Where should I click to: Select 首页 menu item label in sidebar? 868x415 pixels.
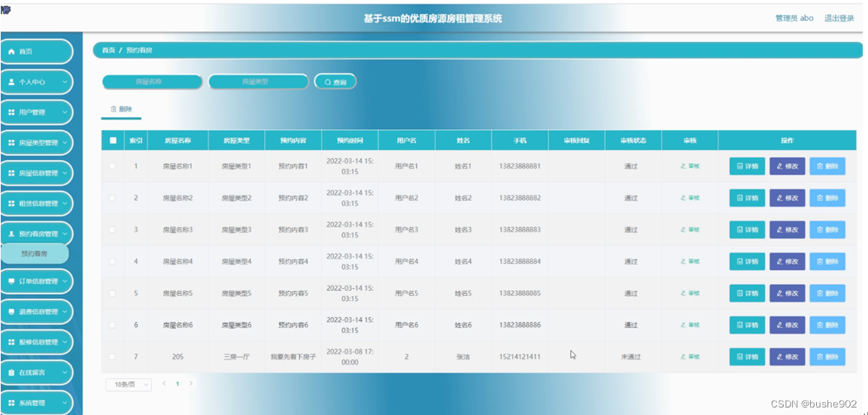26,51
